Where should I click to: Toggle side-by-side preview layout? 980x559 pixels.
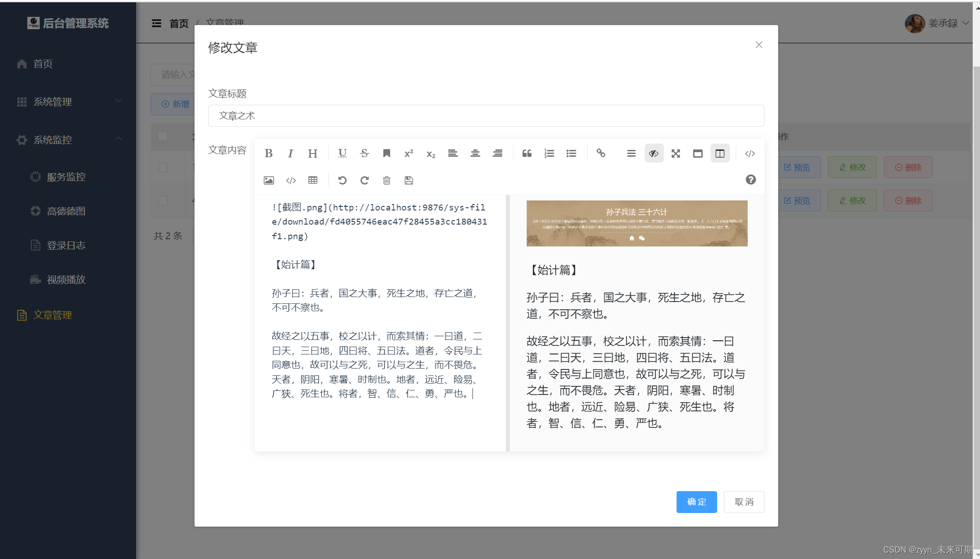tap(720, 153)
